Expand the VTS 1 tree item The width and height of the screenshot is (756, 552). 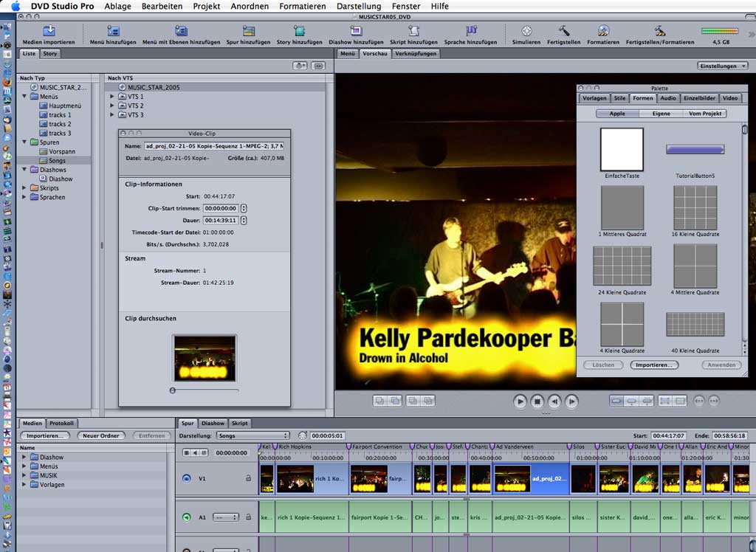[x=113, y=97]
